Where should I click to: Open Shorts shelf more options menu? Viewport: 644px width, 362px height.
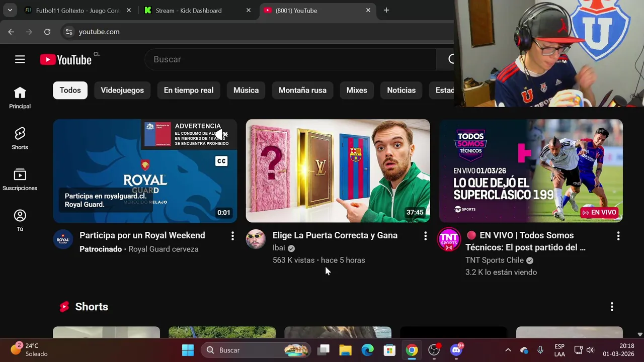pos(612,307)
